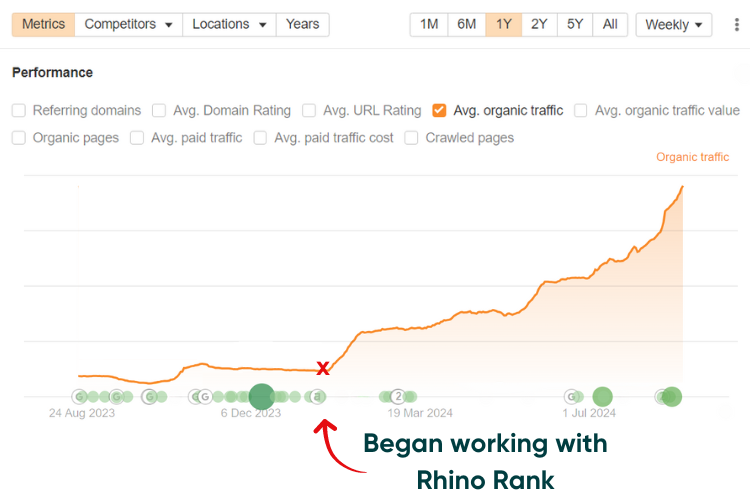Set time range to All
Image resolution: width=750 pixels, height=500 pixels.
610,24
